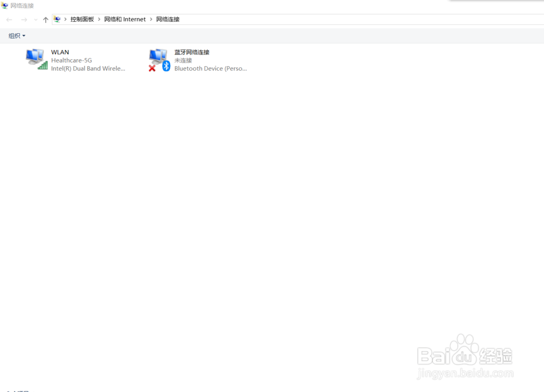Select the Bluetooth network connection icon
Screen dimensions: 544x392
click(x=159, y=60)
